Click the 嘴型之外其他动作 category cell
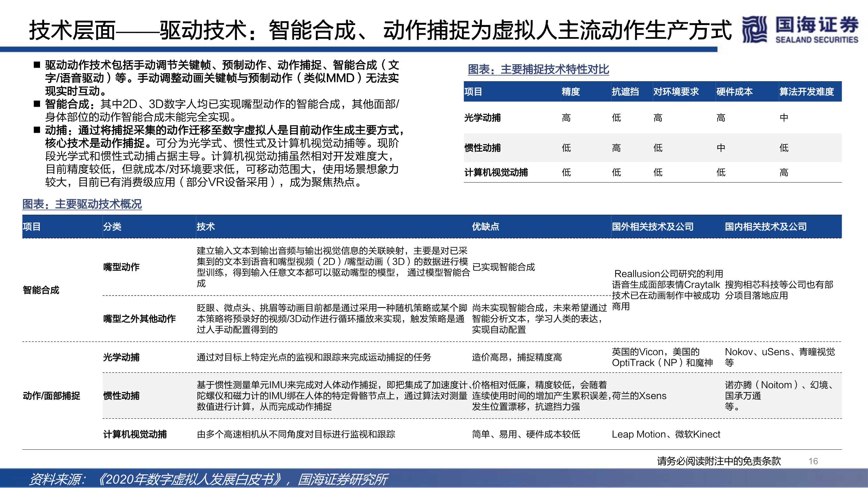 pyautogui.click(x=139, y=319)
